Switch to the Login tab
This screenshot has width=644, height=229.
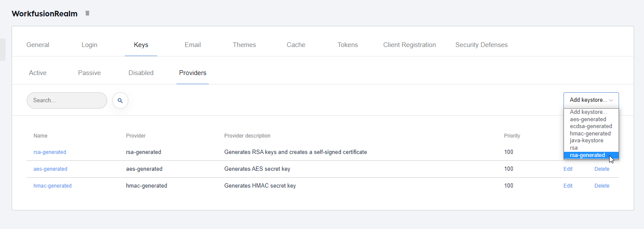[x=90, y=45]
